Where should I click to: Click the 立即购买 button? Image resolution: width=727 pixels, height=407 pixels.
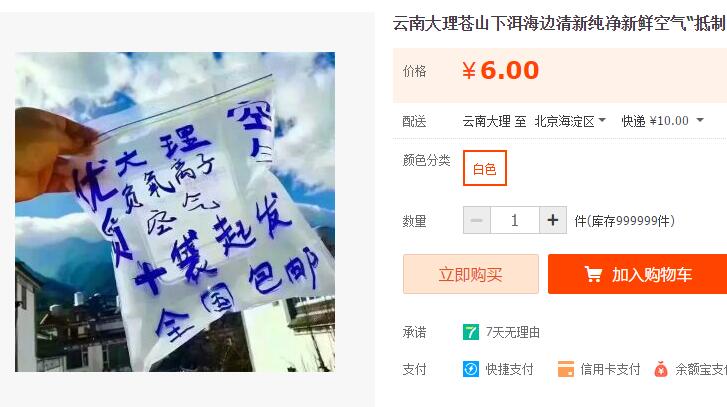[x=471, y=274]
